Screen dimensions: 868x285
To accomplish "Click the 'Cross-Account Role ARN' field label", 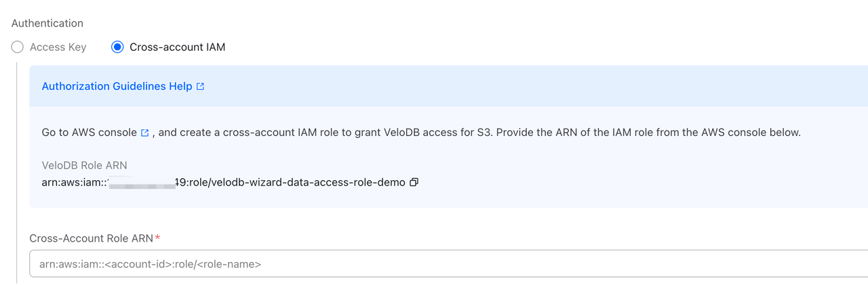I will tap(91, 238).
